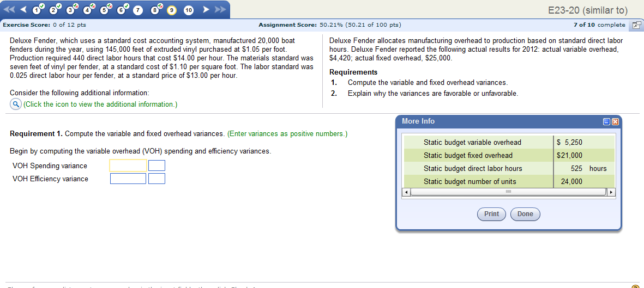Click the More Info horizontal scrollbar thumb

coord(508,192)
